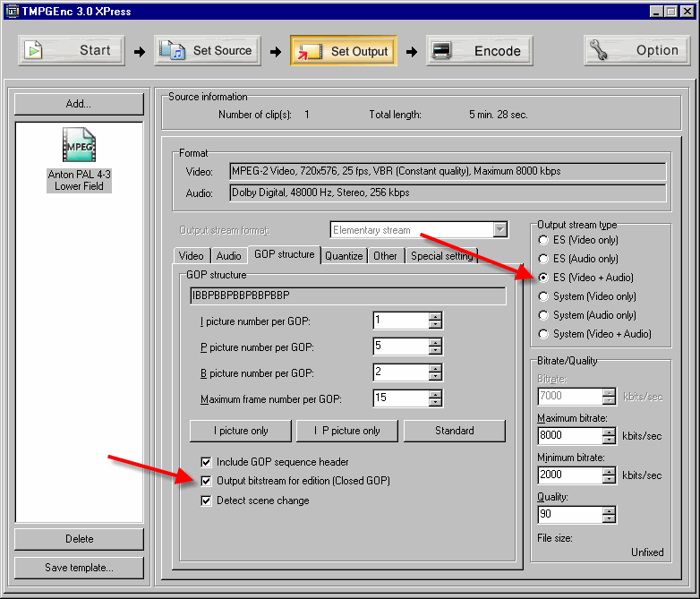
Task: Go to the Encode stage
Action: coord(480,50)
